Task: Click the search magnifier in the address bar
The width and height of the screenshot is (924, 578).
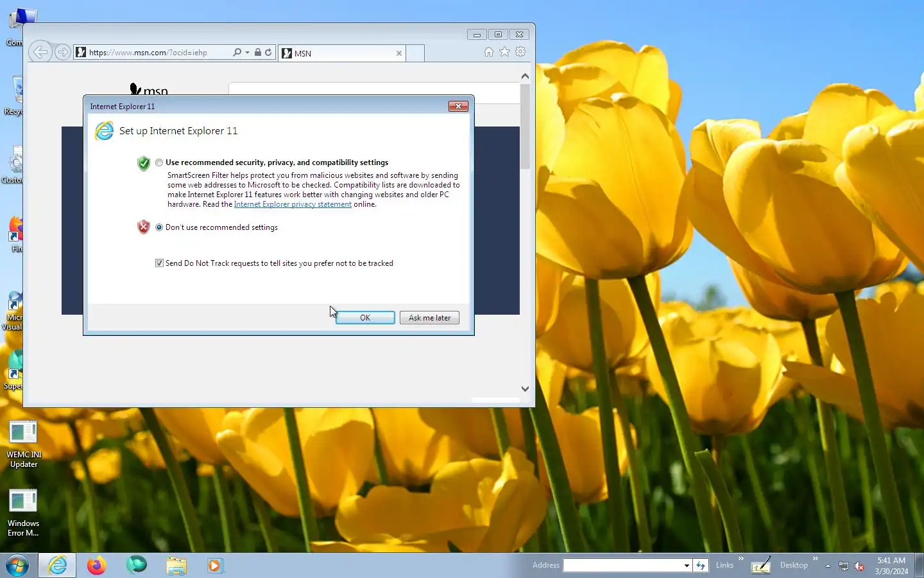Action: [237, 53]
